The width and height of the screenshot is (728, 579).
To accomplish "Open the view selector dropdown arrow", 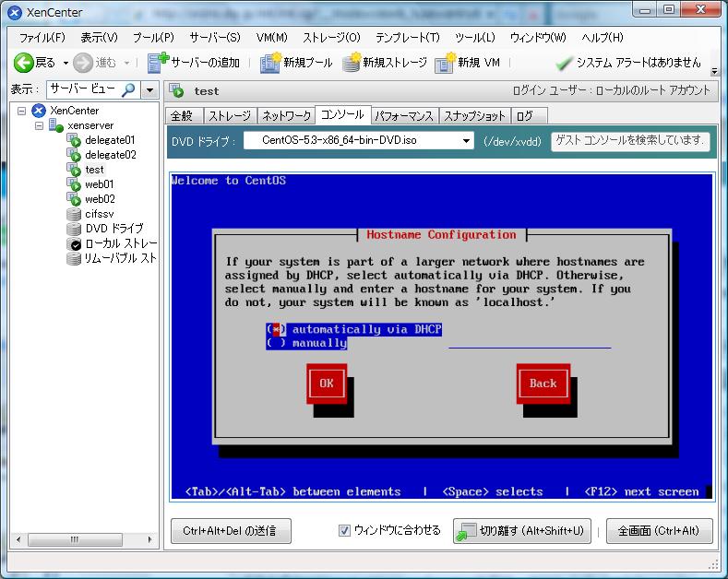I will pos(150,90).
